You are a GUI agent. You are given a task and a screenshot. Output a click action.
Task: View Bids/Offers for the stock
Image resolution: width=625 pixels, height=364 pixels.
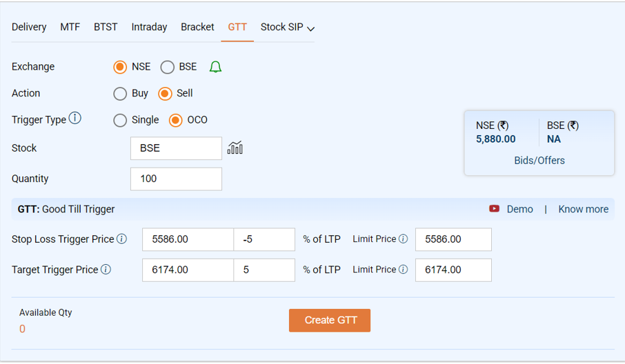coord(539,161)
